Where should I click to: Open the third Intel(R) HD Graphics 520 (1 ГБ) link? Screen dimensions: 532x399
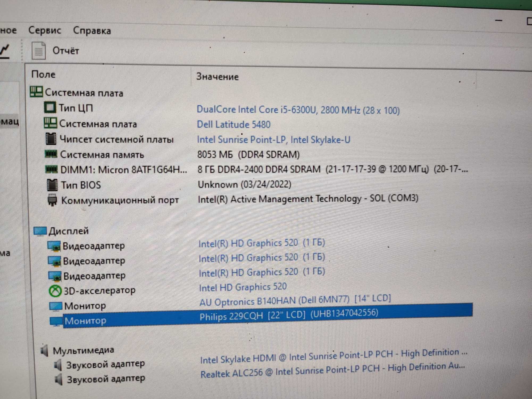(x=262, y=272)
